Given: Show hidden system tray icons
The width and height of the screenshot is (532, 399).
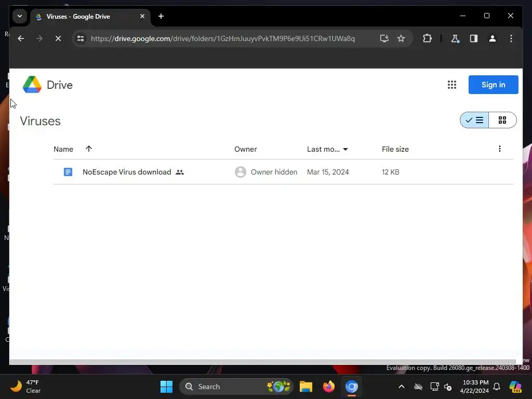Looking at the screenshot, I should [x=402, y=387].
